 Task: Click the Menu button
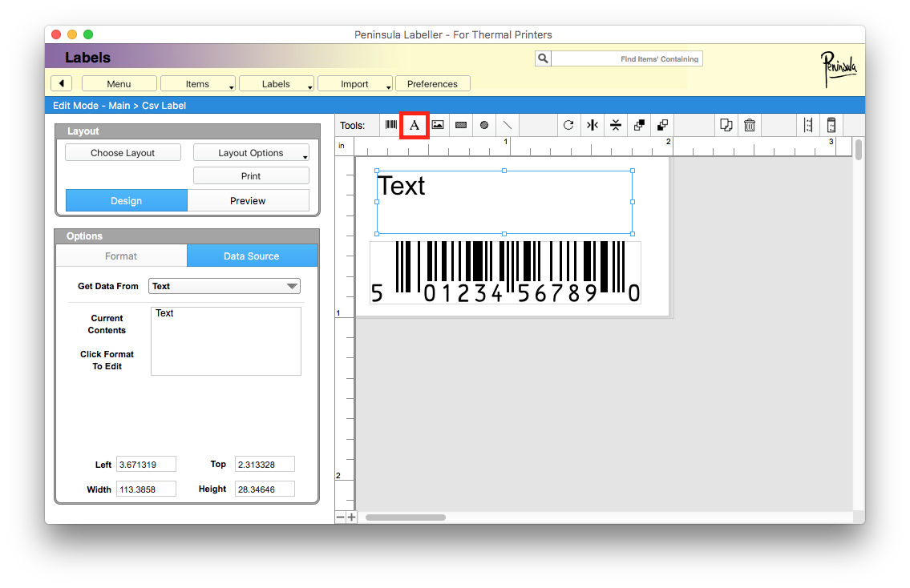click(119, 83)
